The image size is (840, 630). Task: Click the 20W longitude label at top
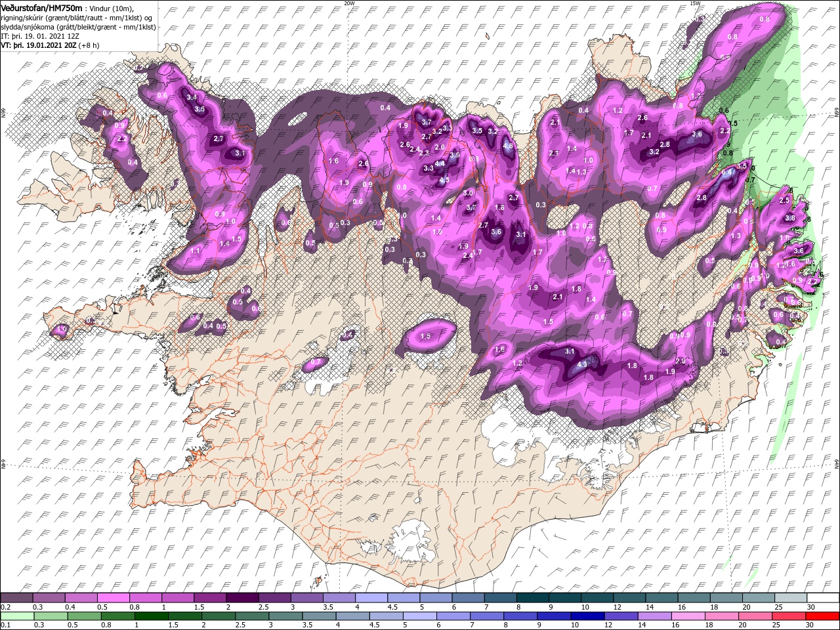pyautogui.click(x=349, y=3)
